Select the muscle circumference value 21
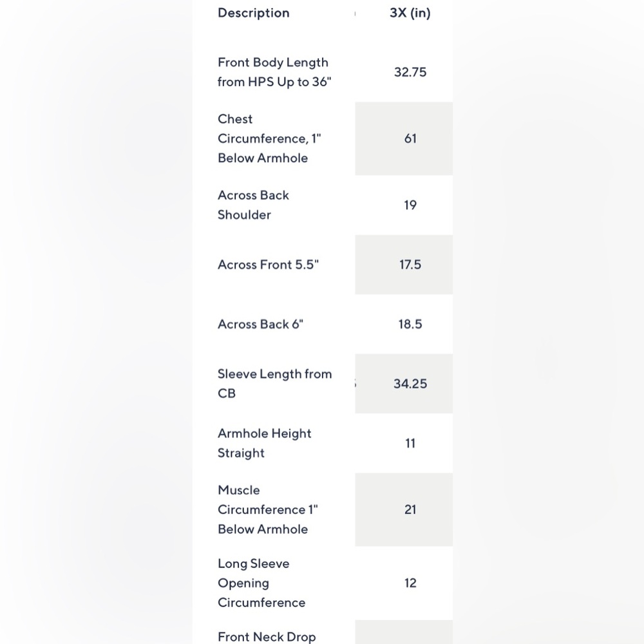The image size is (644, 644). [410, 509]
